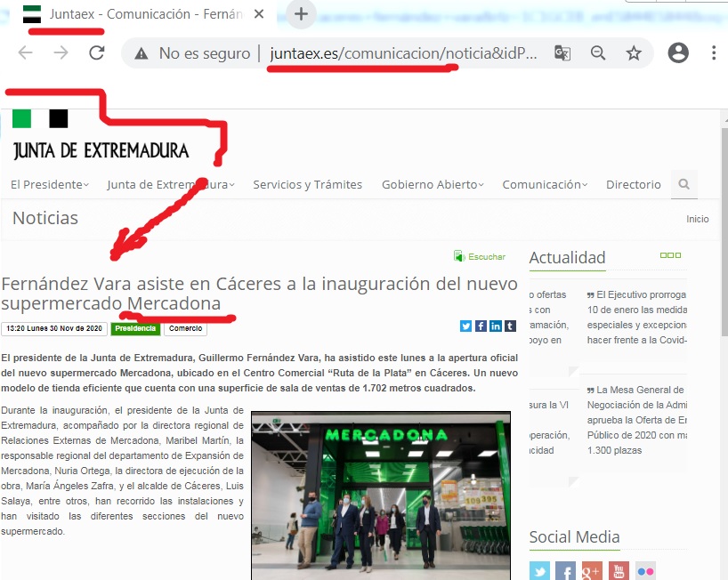Expand the Gobierno Abierto dropdown menu
The height and width of the screenshot is (580, 728).
coord(433,185)
